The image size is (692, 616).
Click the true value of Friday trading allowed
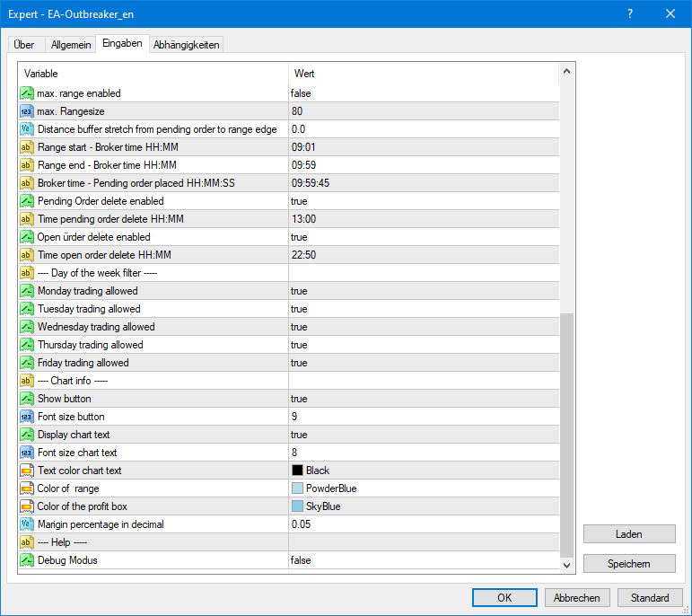pos(299,363)
